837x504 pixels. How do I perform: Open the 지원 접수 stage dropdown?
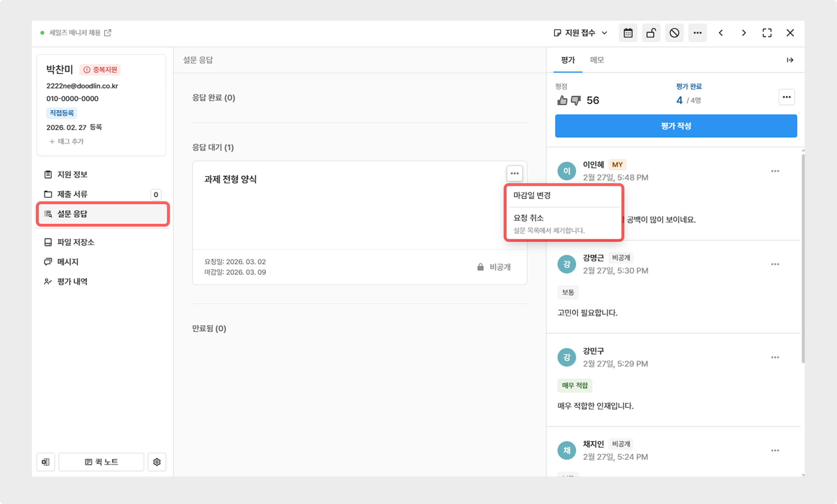pos(581,33)
